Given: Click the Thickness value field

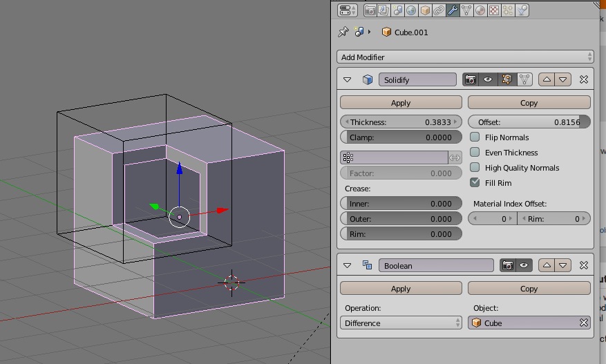Looking at the screenshot, I should coord(401,122).
